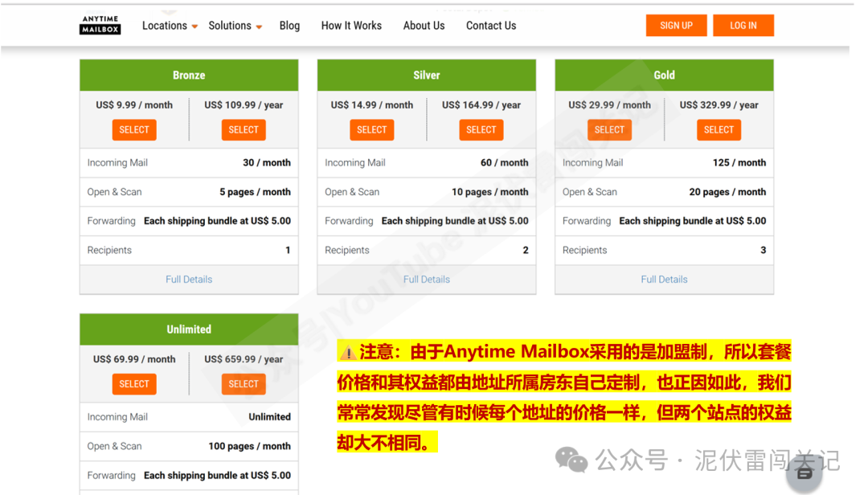868x495 pixels.
Task: Click the Bronze Forwarding shipping bundle text
Action: [217, 221]
